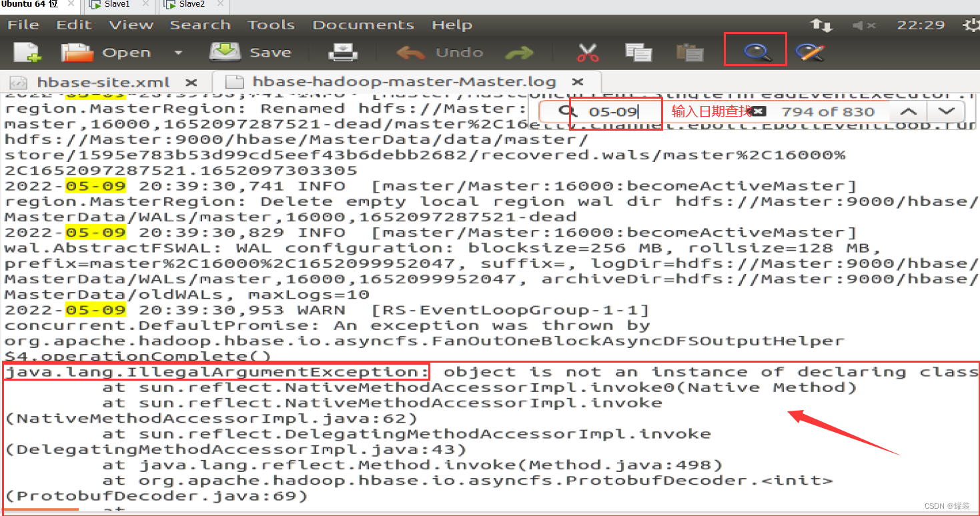980x516 pixels.
Task: Click the 794 of 830 match counter
Action: click(x=828, y=111)
